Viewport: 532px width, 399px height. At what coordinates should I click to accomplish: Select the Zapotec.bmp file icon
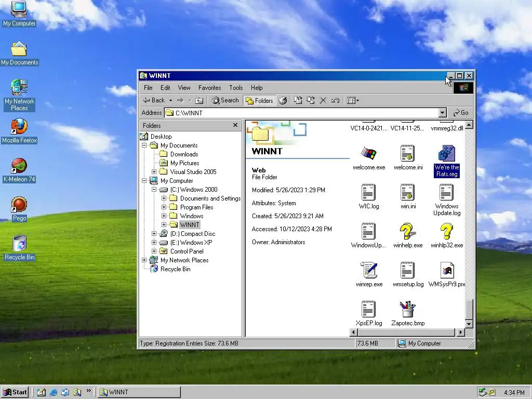tap(407, 309)
